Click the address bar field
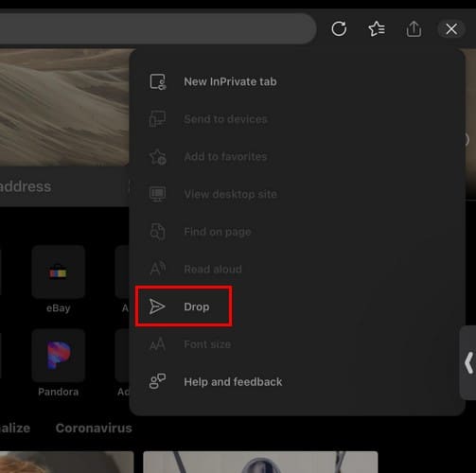Screen dimensions: 476x473 point(157,29)
